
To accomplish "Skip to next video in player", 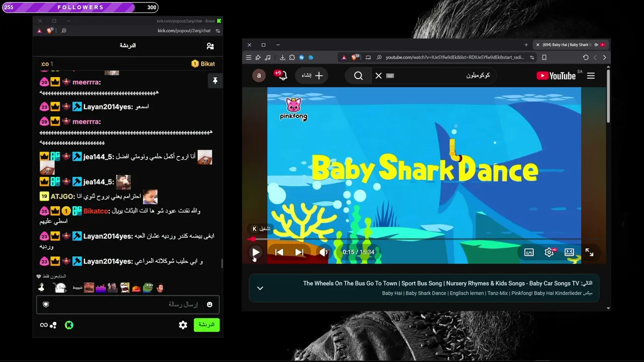I will 299,252.
